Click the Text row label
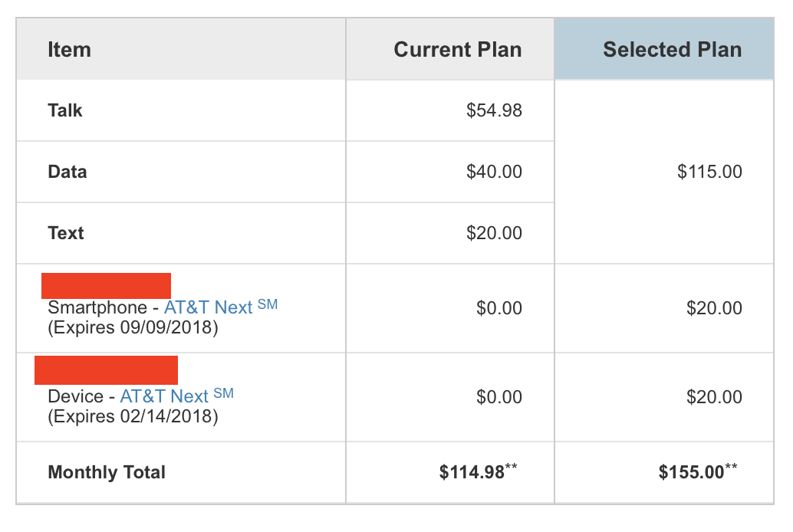 coord(66,233)
